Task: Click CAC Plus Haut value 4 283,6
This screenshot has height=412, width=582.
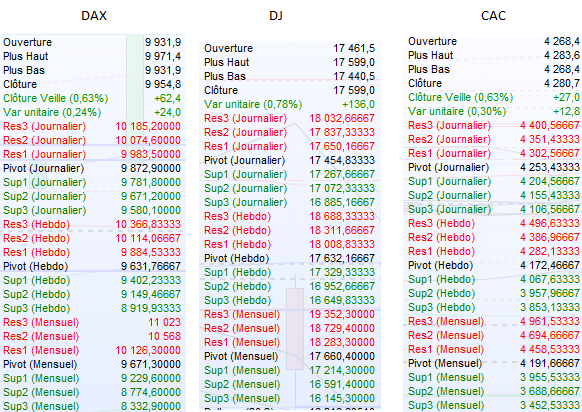Action: (562, 55)
